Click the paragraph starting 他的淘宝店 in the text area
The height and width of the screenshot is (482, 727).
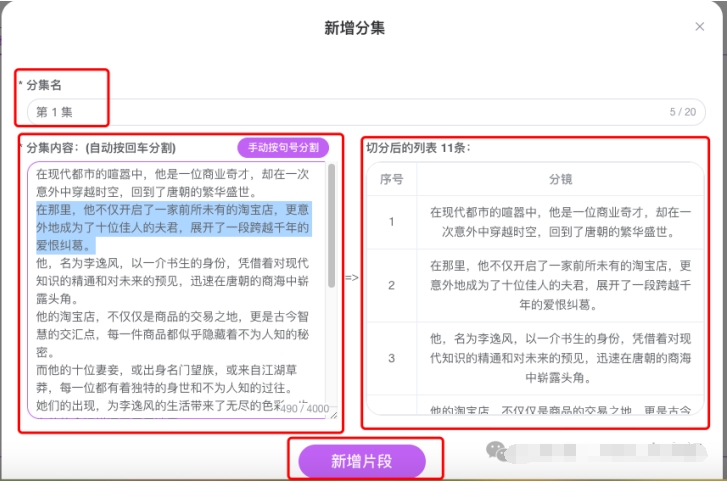click(172, 334)
